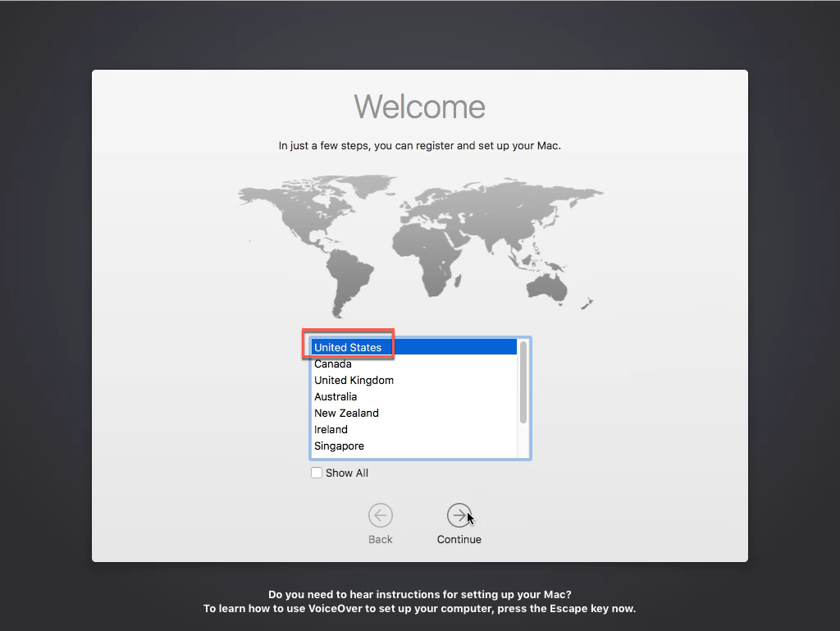This screenshot has height=631, width=840.
Task: Choose United Kingdom from the list
Action: (414, 380)
